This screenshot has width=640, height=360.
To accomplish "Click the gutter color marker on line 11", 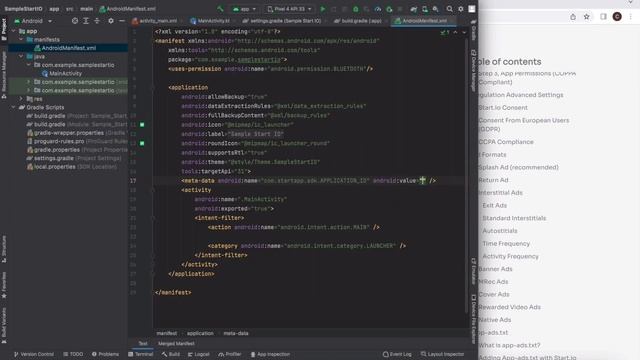I will point(142,124).
